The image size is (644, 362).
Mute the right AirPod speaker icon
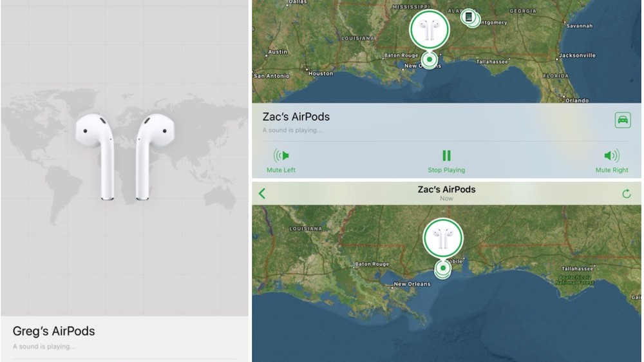[612, 156]
